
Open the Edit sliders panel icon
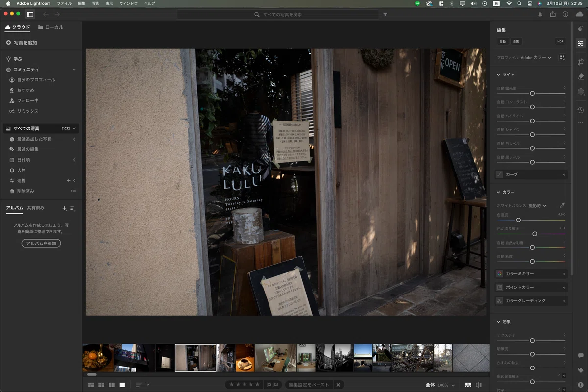coord(581,44)
